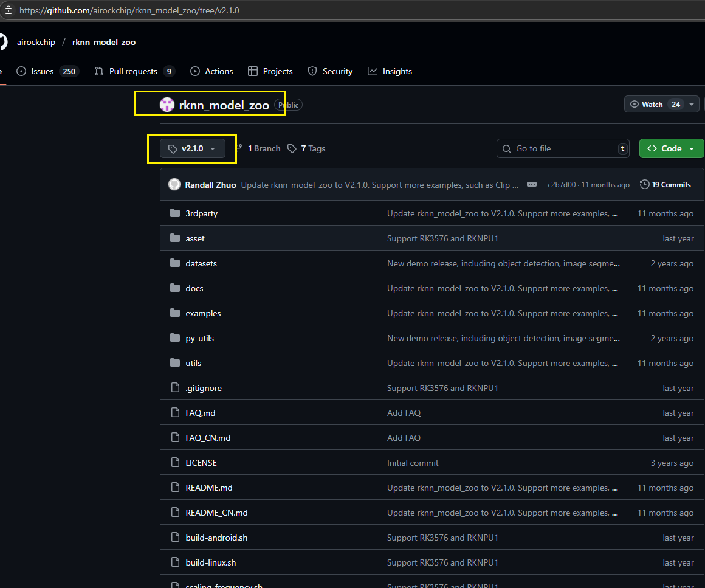The image size is (705, 588).
Task: Click the utils folder icon
Action: tap(175, 362)
